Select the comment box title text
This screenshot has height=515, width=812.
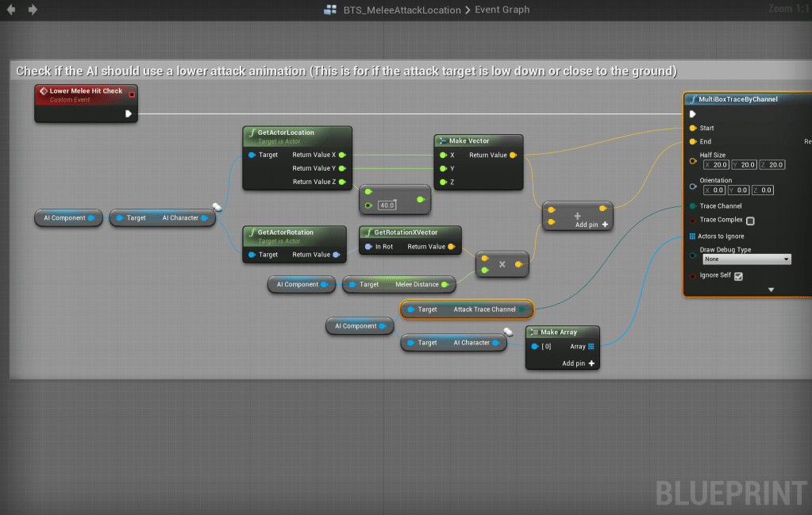click(346, 71)
